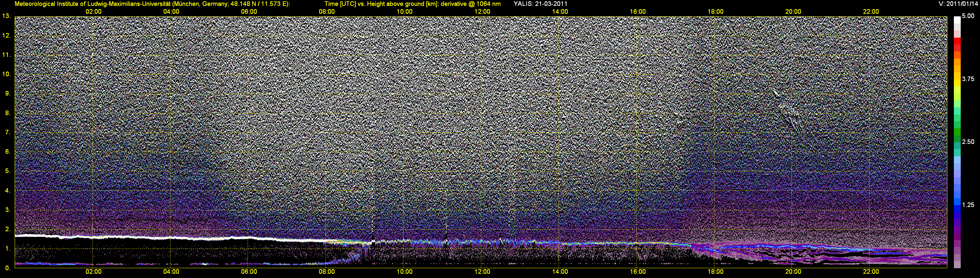Select 20:00 on the bottom time axis

(x=793, y=272)
